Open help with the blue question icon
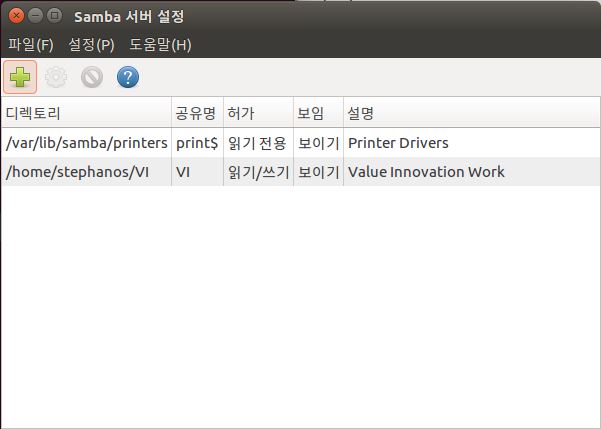 coord(128,77)
